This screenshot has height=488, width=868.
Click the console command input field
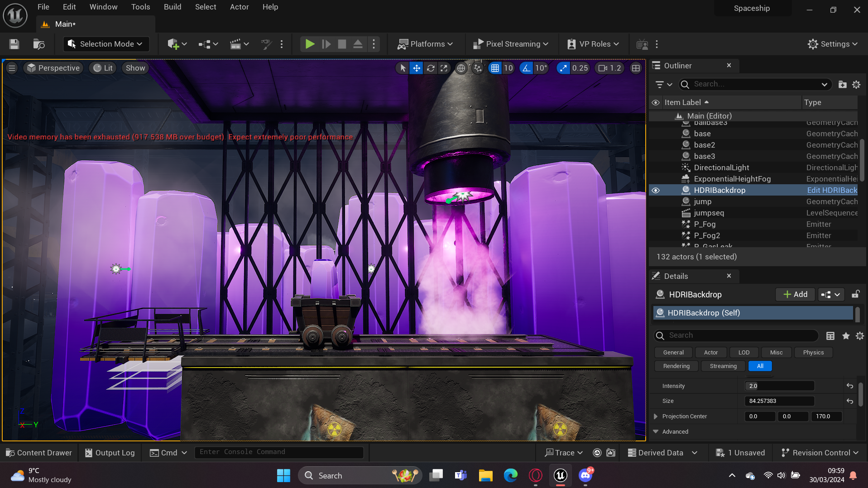click(279, 452)
